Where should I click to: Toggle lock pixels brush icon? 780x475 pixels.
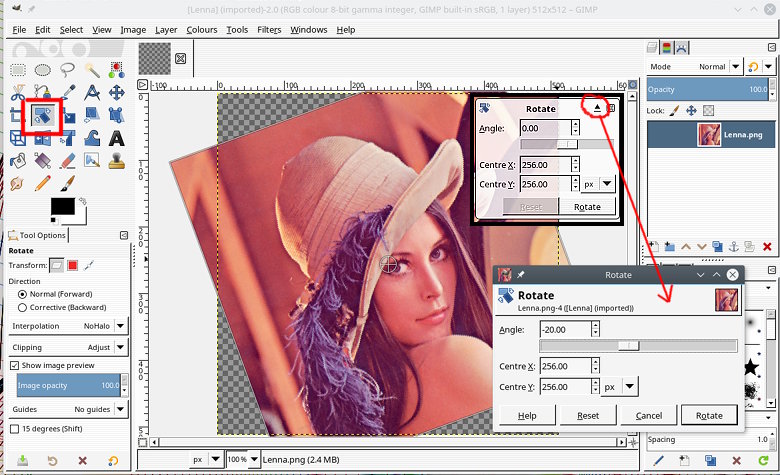tap(674, 110)
